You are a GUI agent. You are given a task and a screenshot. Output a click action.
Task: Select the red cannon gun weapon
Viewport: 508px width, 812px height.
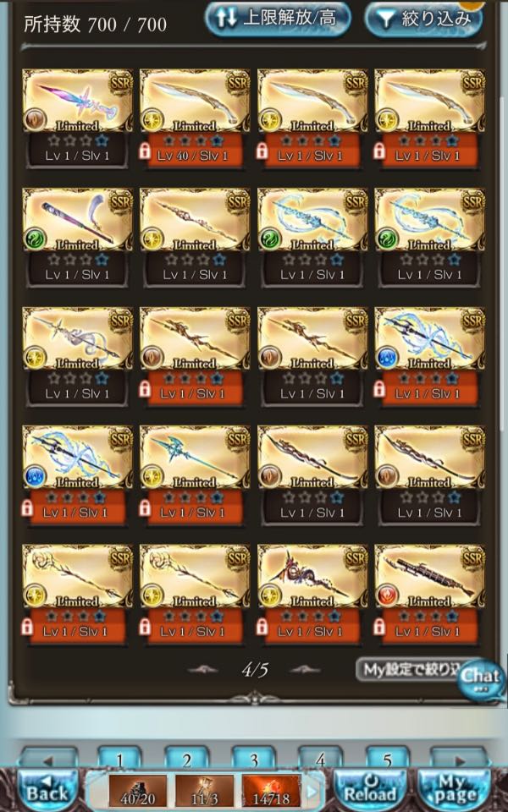click(430, 576)
